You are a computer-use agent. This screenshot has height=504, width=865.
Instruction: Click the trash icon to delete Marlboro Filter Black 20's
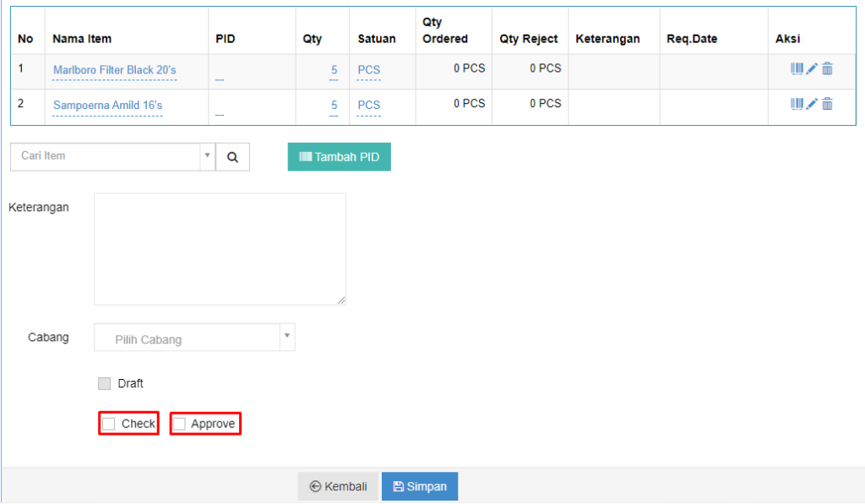(x=826, y=68)
